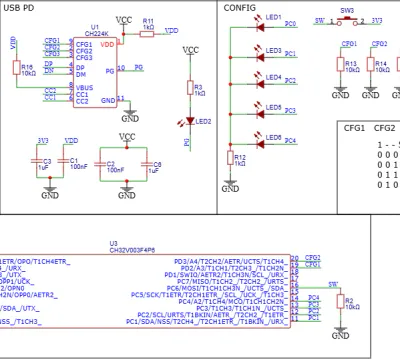Click the USB PD section title

click(x=19, y=8)
